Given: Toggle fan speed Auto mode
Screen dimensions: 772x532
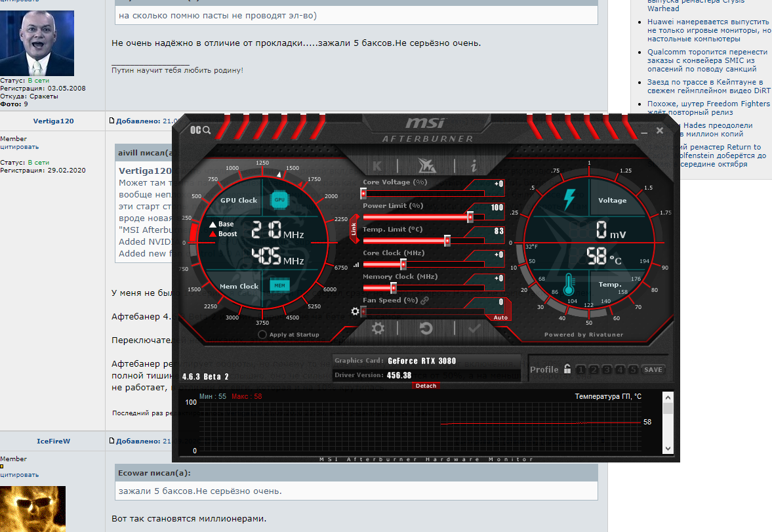Looking at the screenshot, I should (x=500, y=317).
